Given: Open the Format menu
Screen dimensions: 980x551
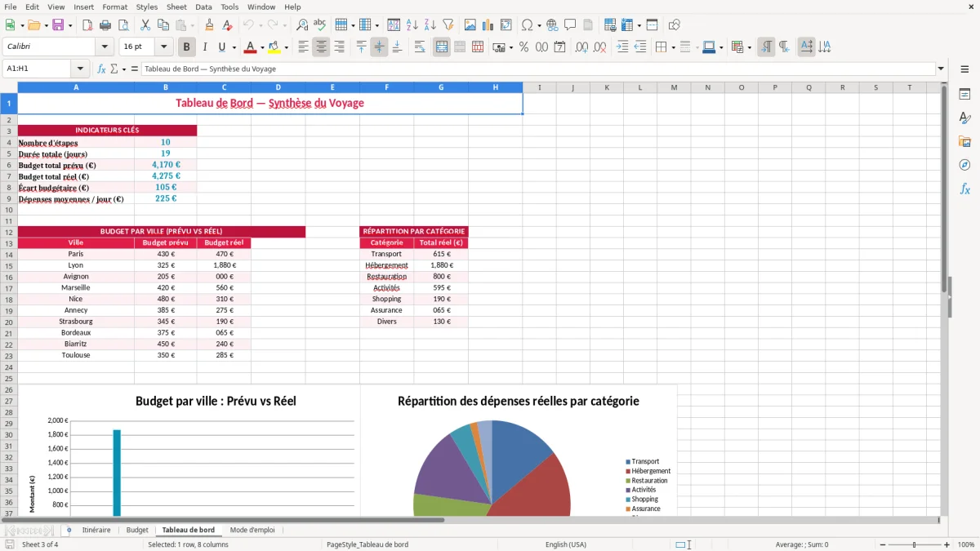Looking at the screenshot, I should pyautogui.click(x=115, y=7).
